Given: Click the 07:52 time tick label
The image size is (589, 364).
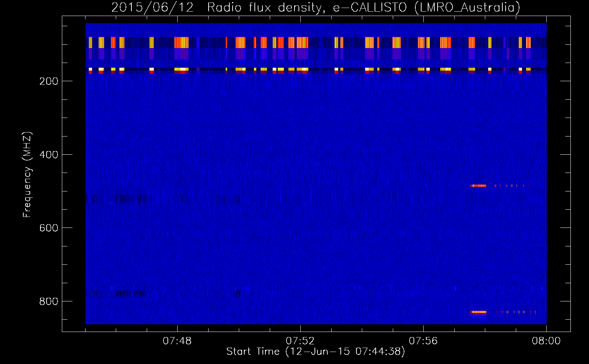Looking at the screenshot, I should click(x=300, y=341).
